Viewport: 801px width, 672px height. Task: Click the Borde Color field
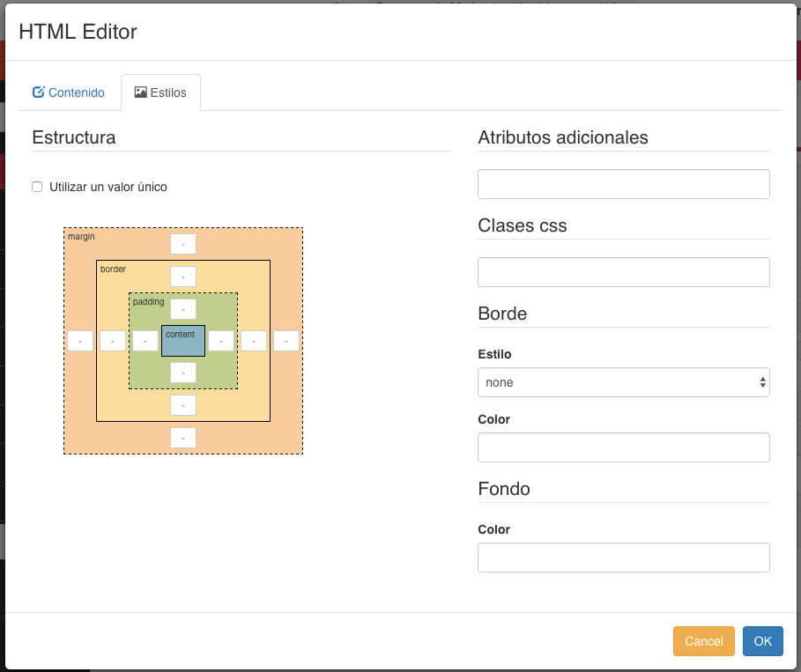tap(624, 447)
